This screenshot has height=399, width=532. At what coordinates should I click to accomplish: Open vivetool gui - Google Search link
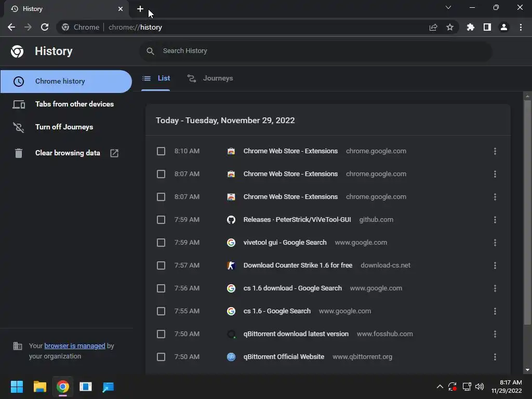pyautogui.click(x=285, y=243)
